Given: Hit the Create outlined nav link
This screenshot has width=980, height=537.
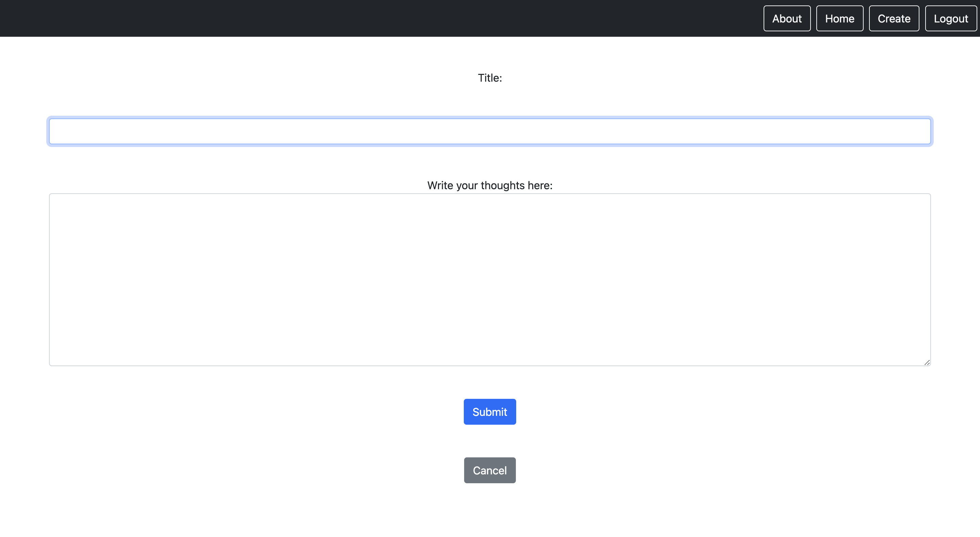Looking at the screenshot, I should pyautogui.click(x=894, y=18).
